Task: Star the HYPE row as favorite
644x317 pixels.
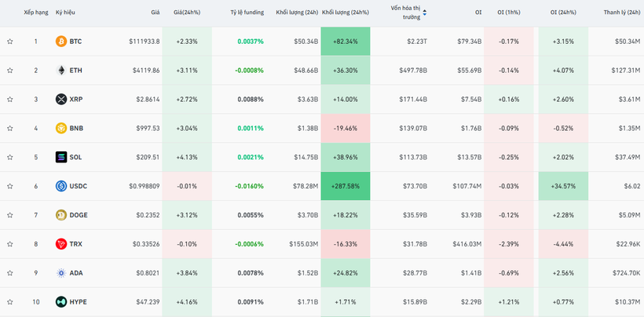Action: pyautogui.click(x=10, y=302)
